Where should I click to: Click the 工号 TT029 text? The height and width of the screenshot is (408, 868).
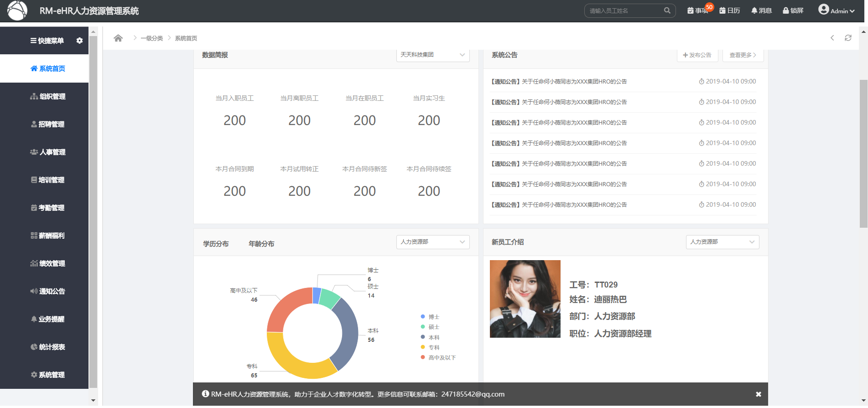[593, 285]
